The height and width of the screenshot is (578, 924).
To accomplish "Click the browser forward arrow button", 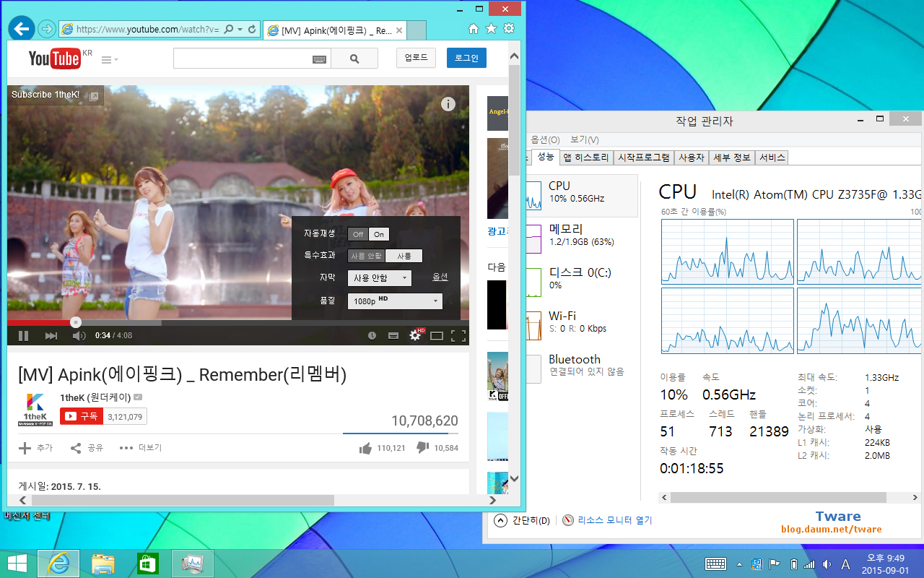I will click(x=47, y=29).
